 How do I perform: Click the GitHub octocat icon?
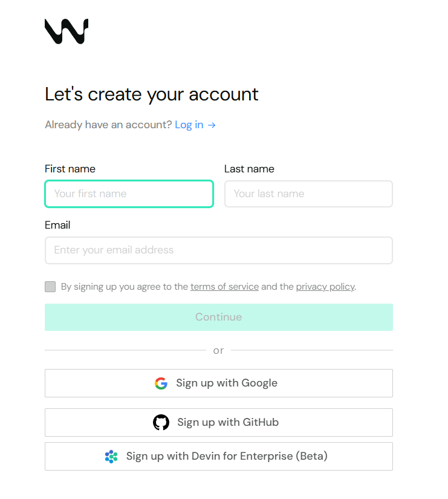[161, 422]
